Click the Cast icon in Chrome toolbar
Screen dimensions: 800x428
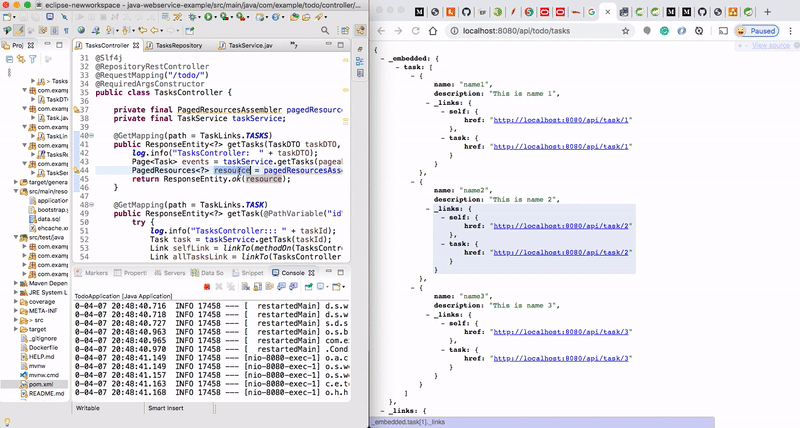point(723,31)
